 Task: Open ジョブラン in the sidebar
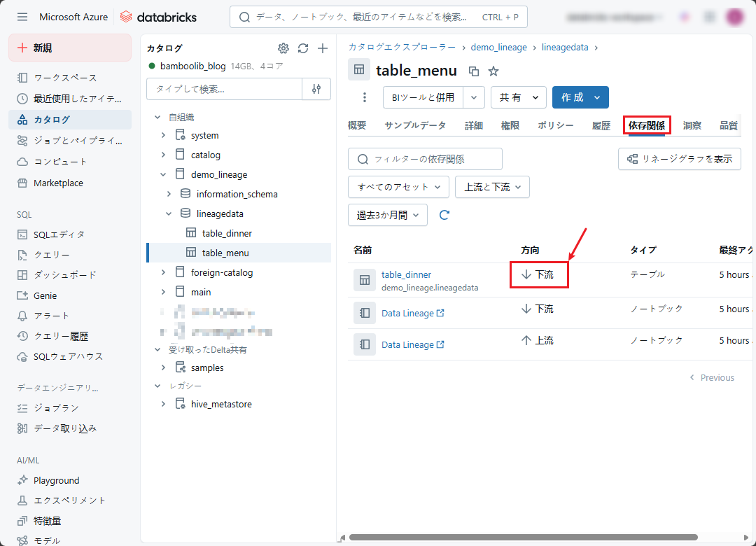click(x=70, y=408)
